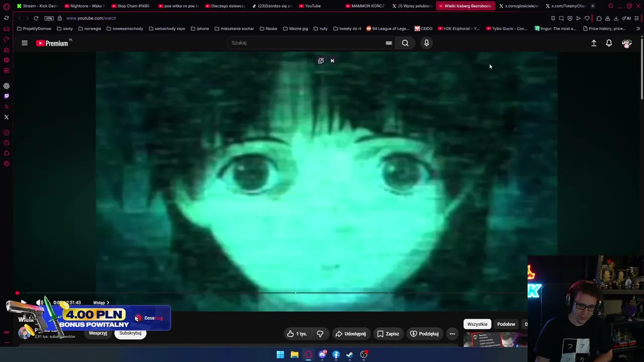The image size is (644, 362).
Task: Select the Wszystkie filter chip
Action: 477,324
